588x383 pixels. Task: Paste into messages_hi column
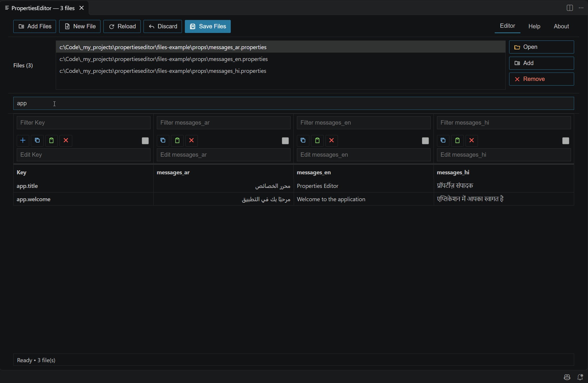pos(457,140)
